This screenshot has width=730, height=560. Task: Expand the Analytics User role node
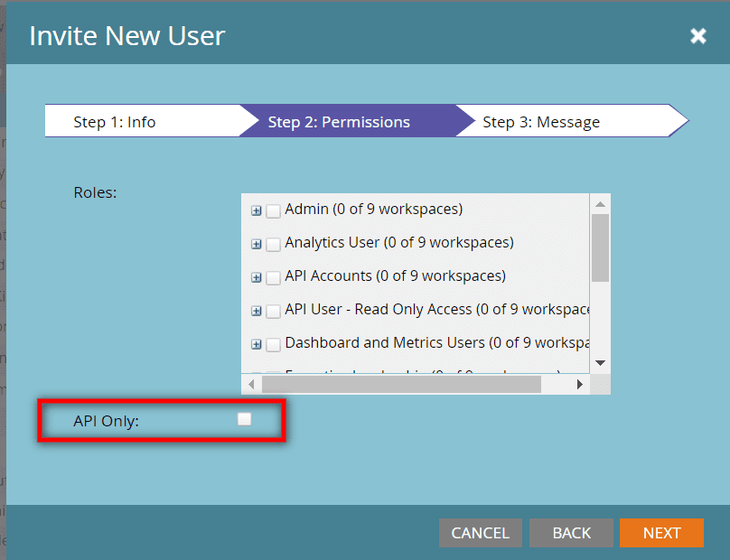257,244
